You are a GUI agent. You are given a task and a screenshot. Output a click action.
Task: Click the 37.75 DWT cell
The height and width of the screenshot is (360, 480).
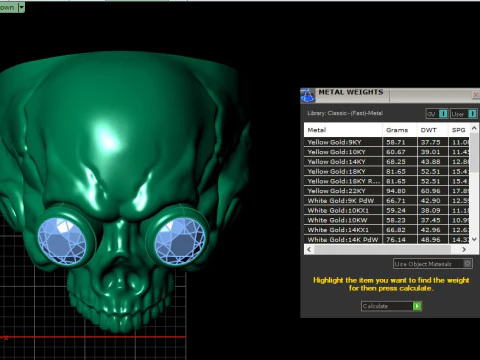point(432,142)
